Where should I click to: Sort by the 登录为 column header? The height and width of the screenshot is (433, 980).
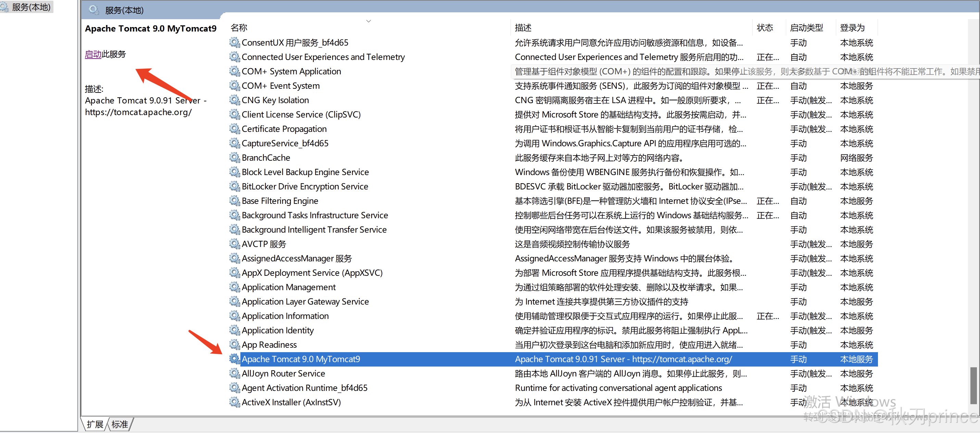(x=853, y=27)
